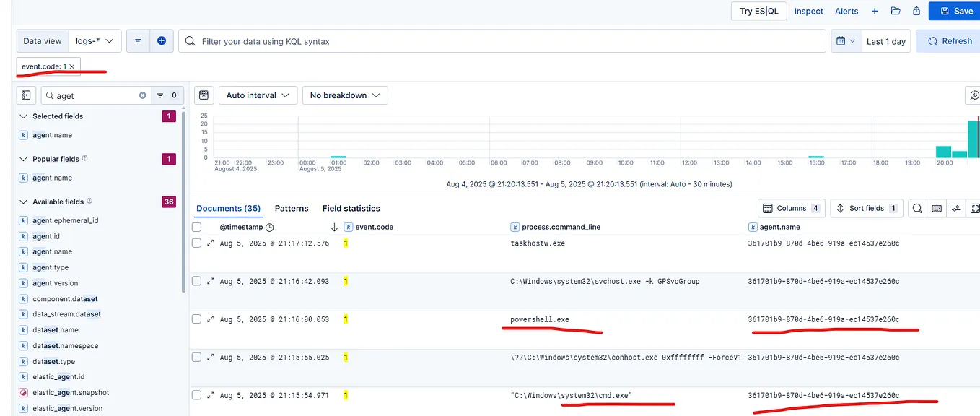Check the box for the taskhostw.exe document

tap(196, 243)
